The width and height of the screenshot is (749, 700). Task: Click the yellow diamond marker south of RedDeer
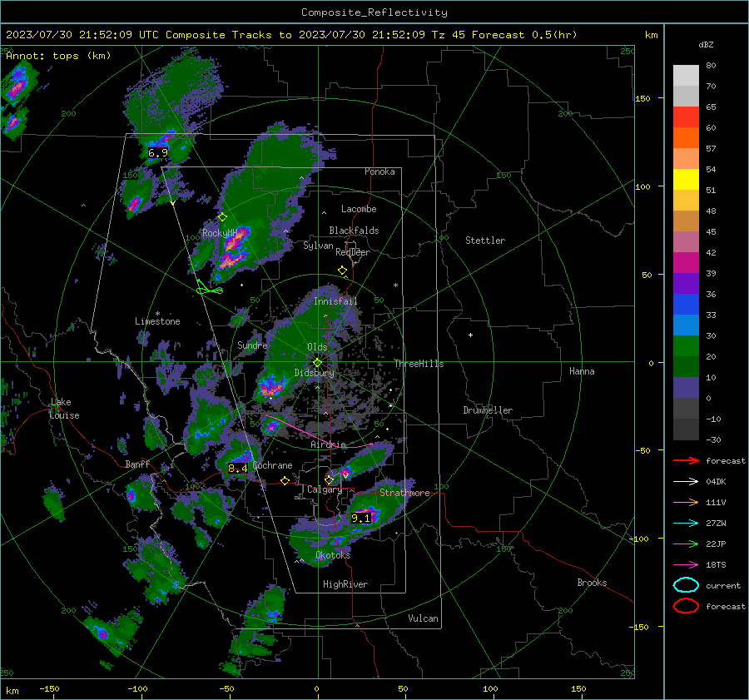pos(342,271)
